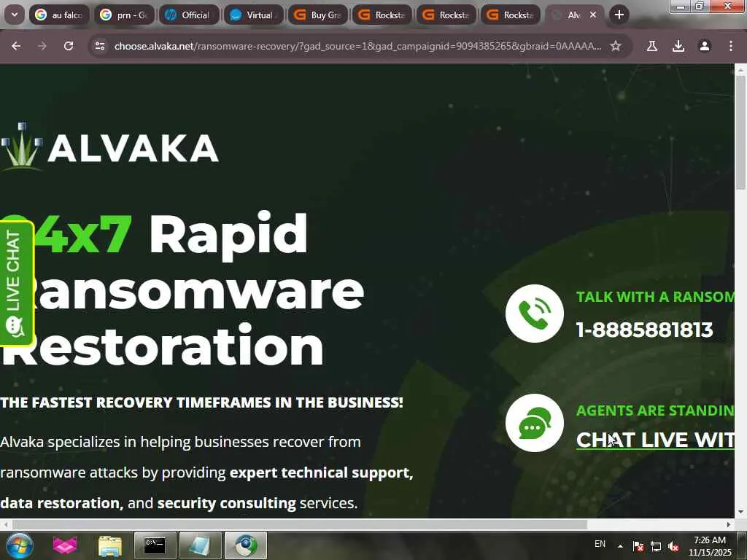Click the scroll-down arrow of the page
The height and width of the screenshot is (560, 747).
click(740, 513)
